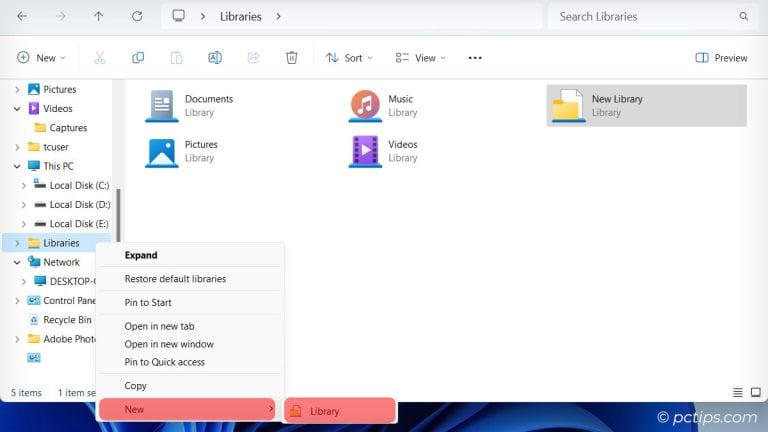Switch to large thumbnails view in status bar

point(757,392)
